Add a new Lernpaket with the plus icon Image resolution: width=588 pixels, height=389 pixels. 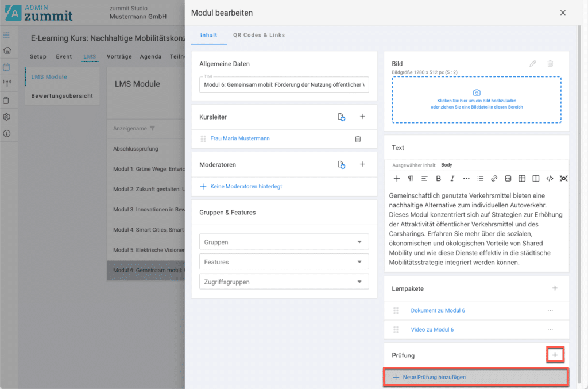point(555,288)
